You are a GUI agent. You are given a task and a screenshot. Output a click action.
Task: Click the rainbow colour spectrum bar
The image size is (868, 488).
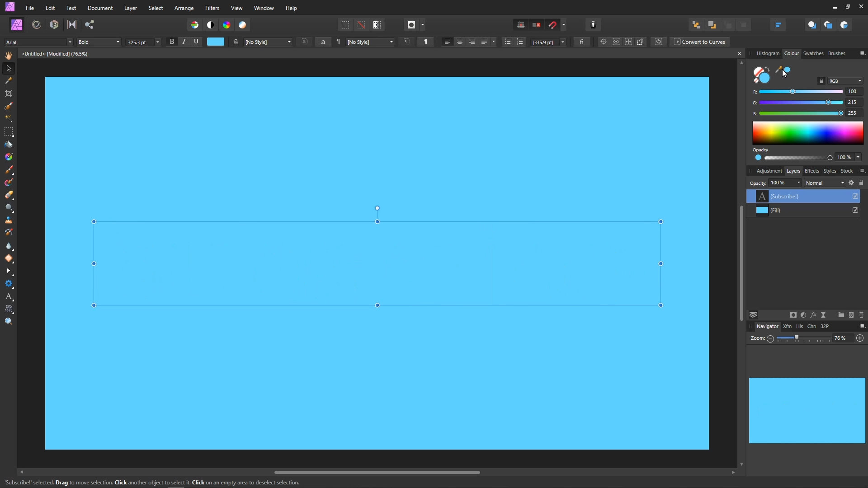(x=807, y=133)
